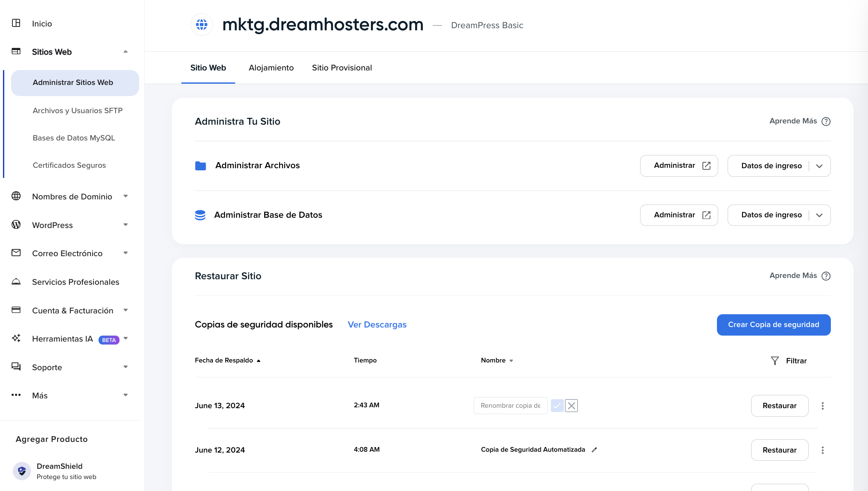Open Bases de Datos MySQL menu item
Image resolution: width=868 pixels, height=491 pixels.
74,138
